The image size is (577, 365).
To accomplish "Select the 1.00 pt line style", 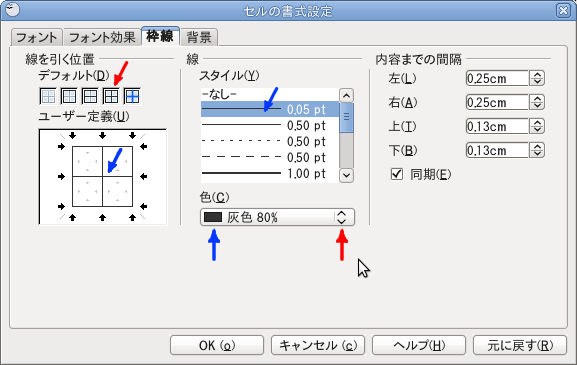I will point(270,173).
